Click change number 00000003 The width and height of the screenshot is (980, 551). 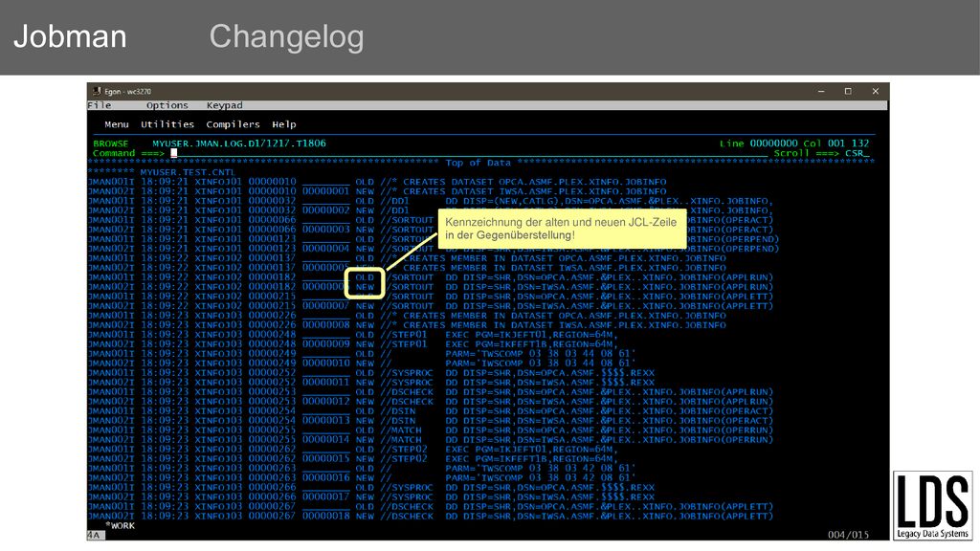pyautogui.click(x=325, y=230)
